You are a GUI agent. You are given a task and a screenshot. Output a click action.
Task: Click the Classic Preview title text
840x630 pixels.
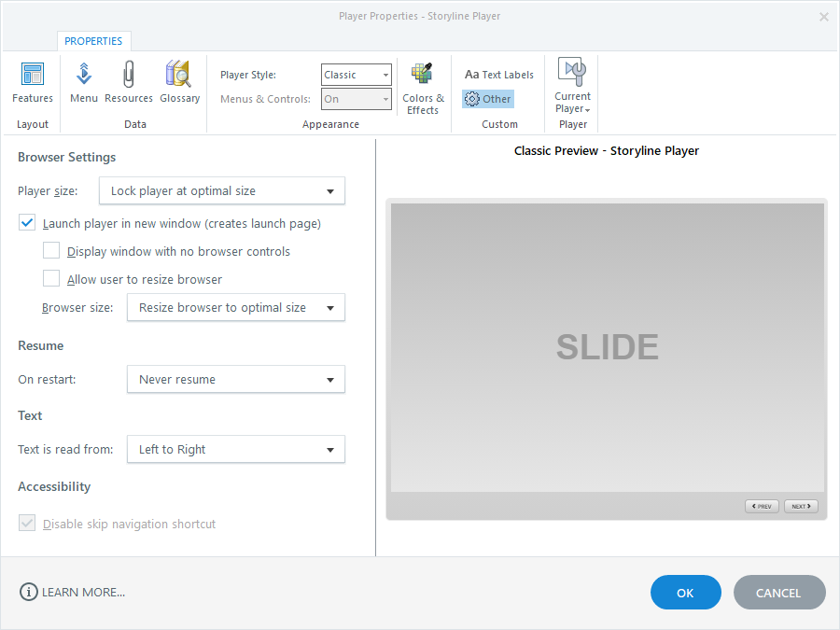(607, 151)
